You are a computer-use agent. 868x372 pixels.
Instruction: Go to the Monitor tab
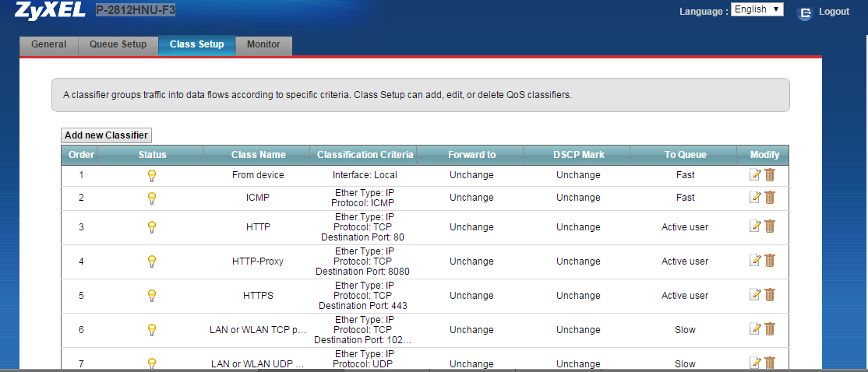point(263,45)
